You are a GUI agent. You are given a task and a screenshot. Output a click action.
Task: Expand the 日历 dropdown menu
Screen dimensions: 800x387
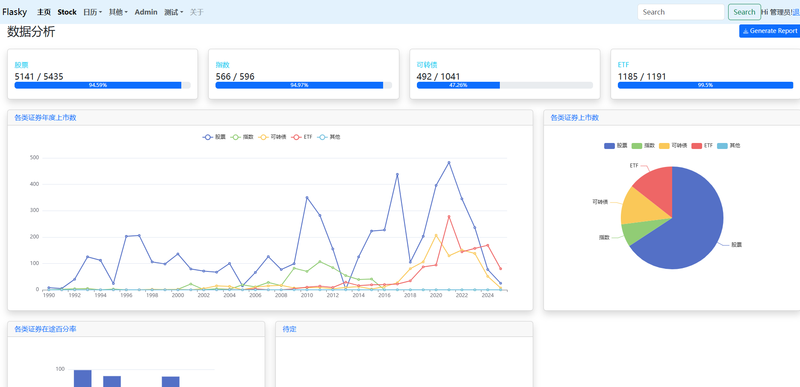[92, 12]
